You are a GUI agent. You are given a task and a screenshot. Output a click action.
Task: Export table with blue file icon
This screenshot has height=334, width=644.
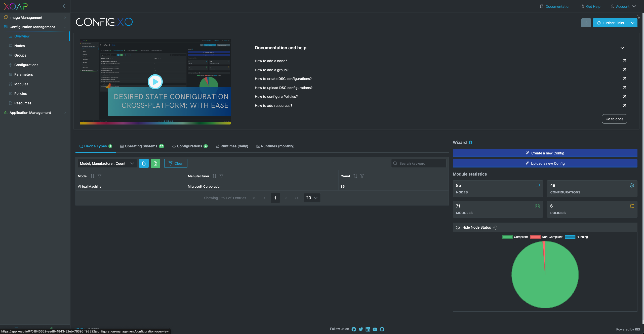coord(144,163)
